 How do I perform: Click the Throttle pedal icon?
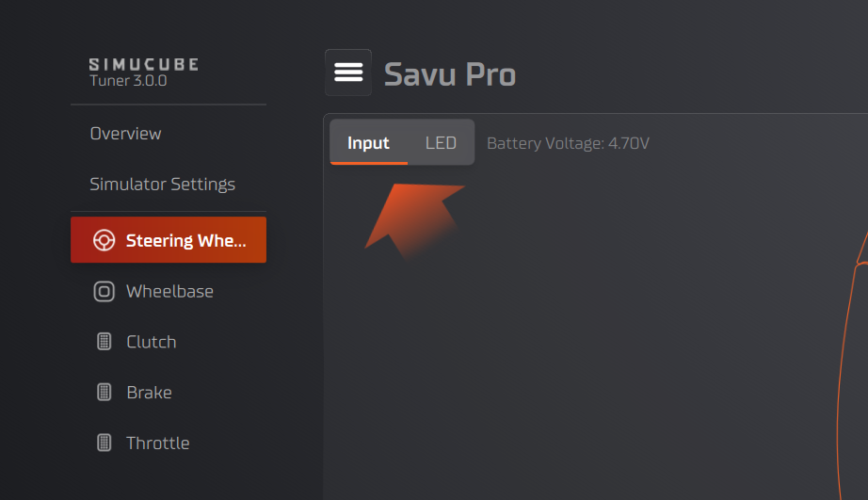(104, 443)
